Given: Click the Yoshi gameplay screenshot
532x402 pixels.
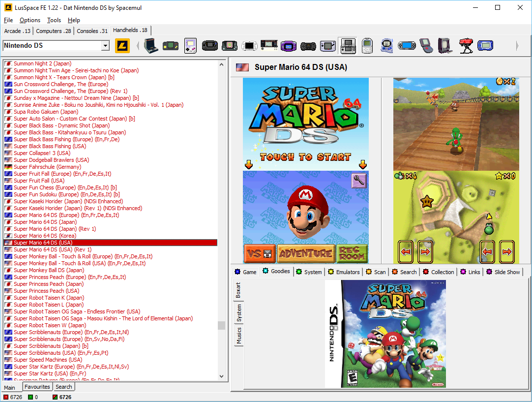Looking at the screenshot, I should [456, 171].
